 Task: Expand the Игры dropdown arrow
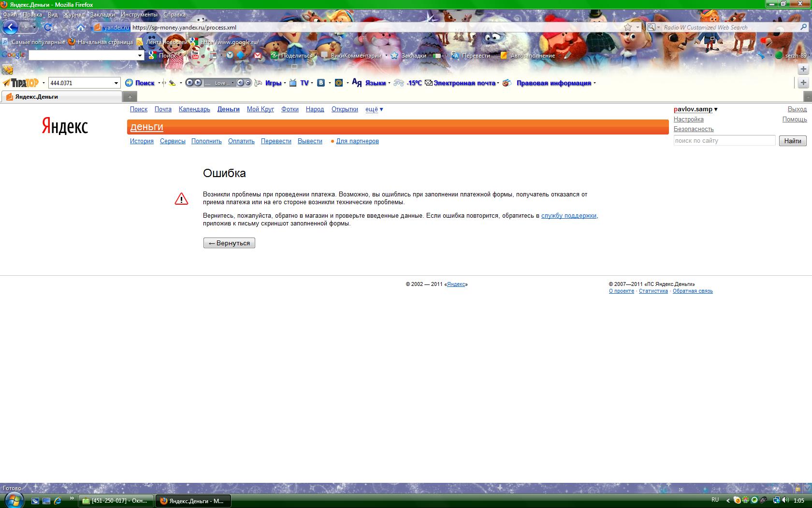[x=285, y=83]
